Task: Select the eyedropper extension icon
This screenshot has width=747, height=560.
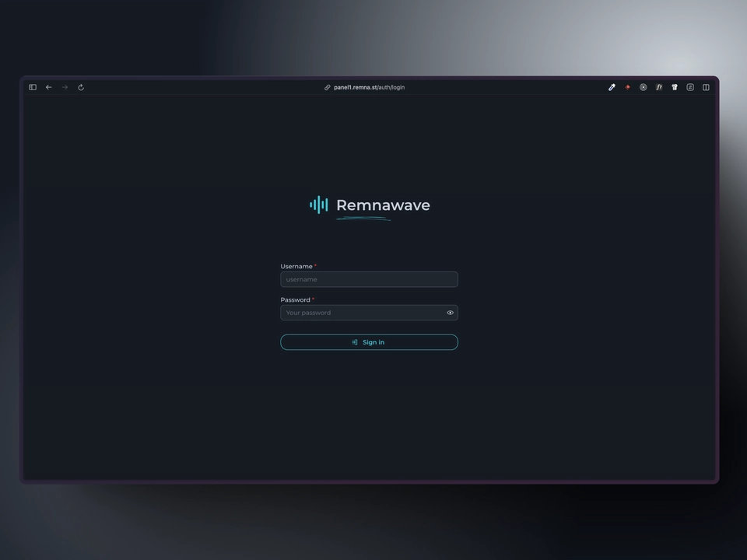Action: 612,87
